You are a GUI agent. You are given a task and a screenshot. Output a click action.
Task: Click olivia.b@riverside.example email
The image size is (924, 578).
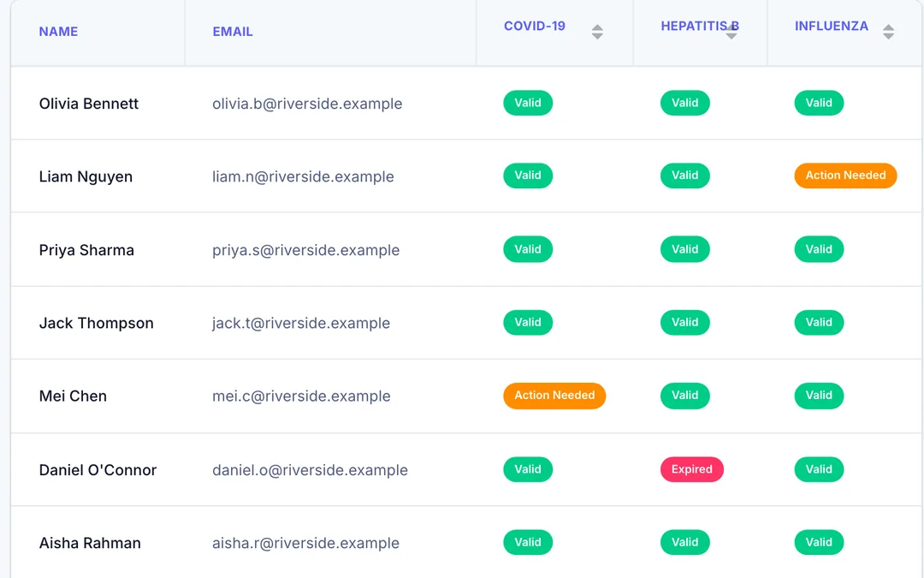coord(307,104)
